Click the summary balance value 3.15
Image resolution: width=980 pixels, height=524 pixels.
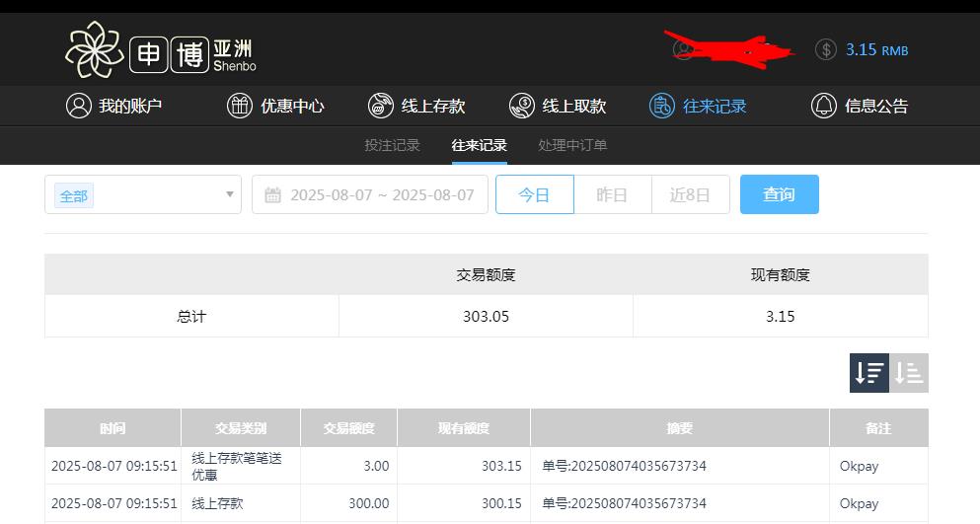click(780, 317)
